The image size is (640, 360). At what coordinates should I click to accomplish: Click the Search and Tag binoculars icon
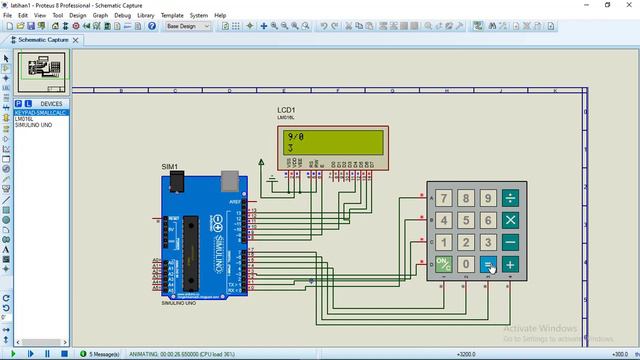point(492,26)
